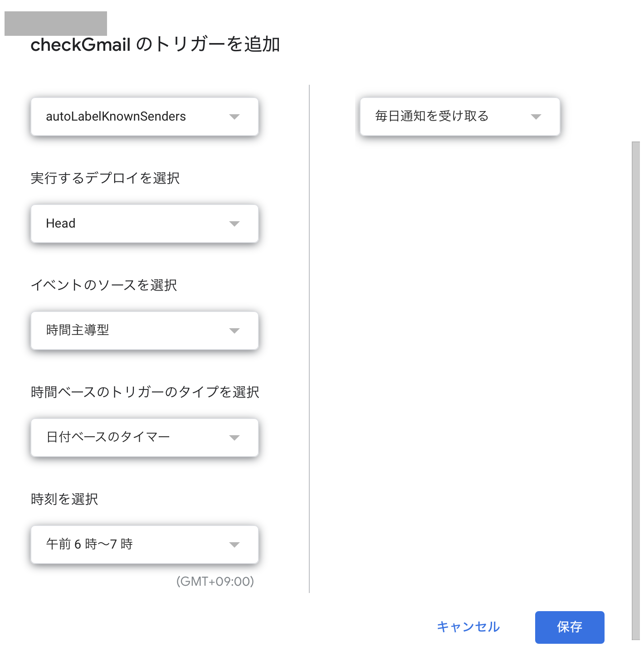Open the time selector showing 午前 6 時〜7 時

pyautogui.click(x=144, y=544)
